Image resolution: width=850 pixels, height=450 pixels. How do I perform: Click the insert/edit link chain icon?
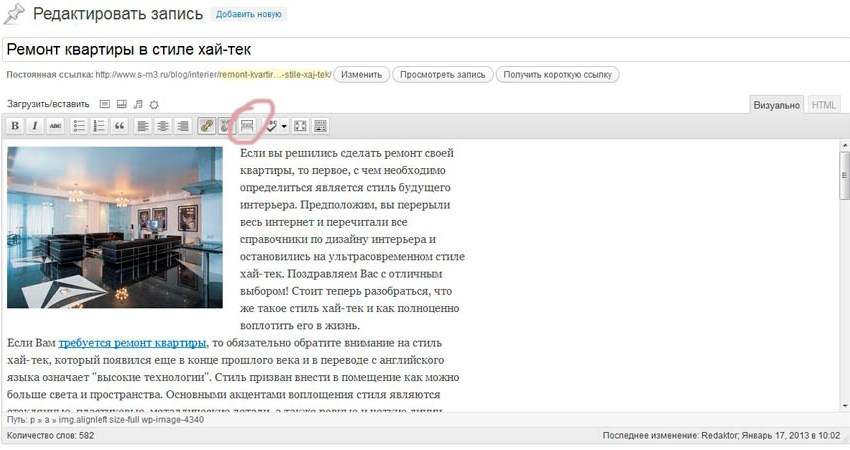207,126
